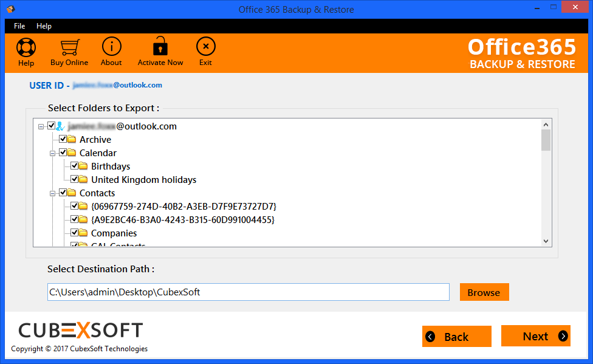593x364 pixels.
Task: Click the About info icon
Action: click(111, 47)
